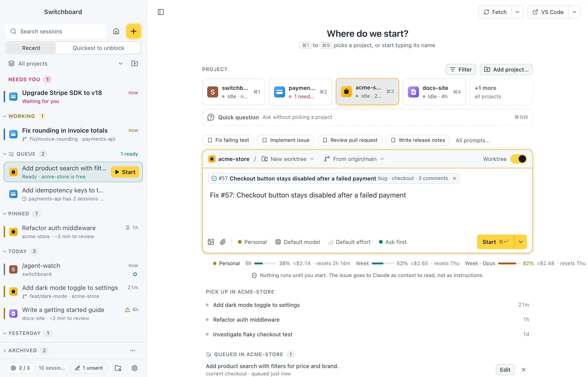Toggle the Personal account selector
Viewport: 588px width, 377px height.
(x=252, y=242)
